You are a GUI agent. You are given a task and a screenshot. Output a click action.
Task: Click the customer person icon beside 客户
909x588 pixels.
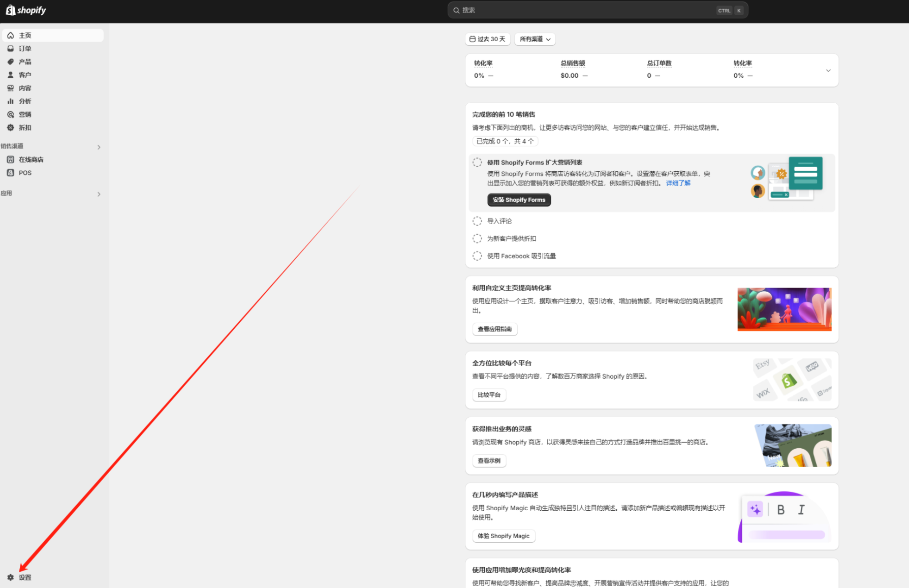click(x=10, y=75)
